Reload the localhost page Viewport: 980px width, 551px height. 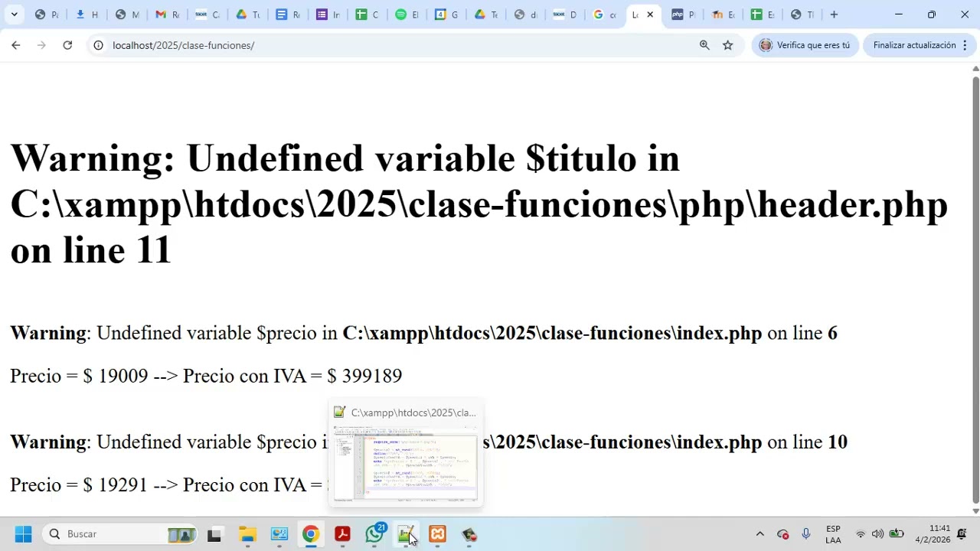point(67,45)
